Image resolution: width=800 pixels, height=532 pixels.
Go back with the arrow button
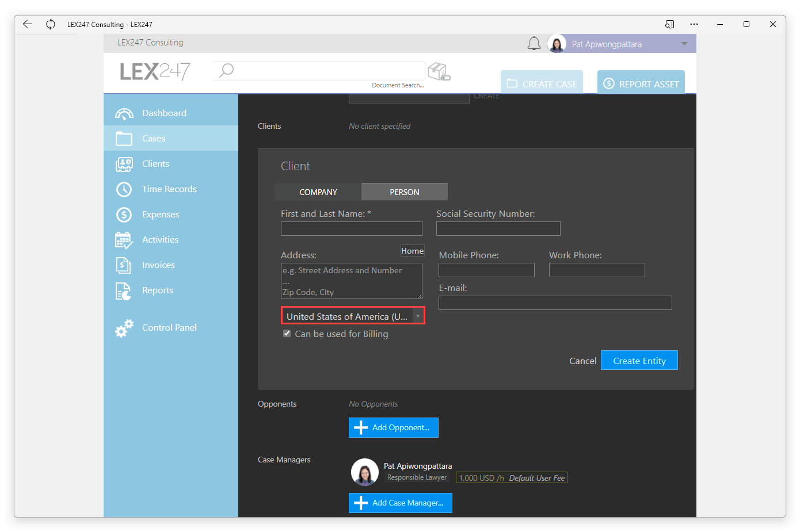click(28, 24)
